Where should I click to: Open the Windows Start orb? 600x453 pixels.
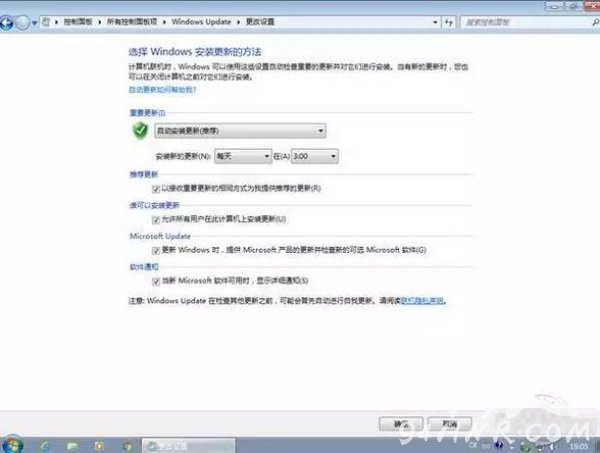click(x=12, y=445)
